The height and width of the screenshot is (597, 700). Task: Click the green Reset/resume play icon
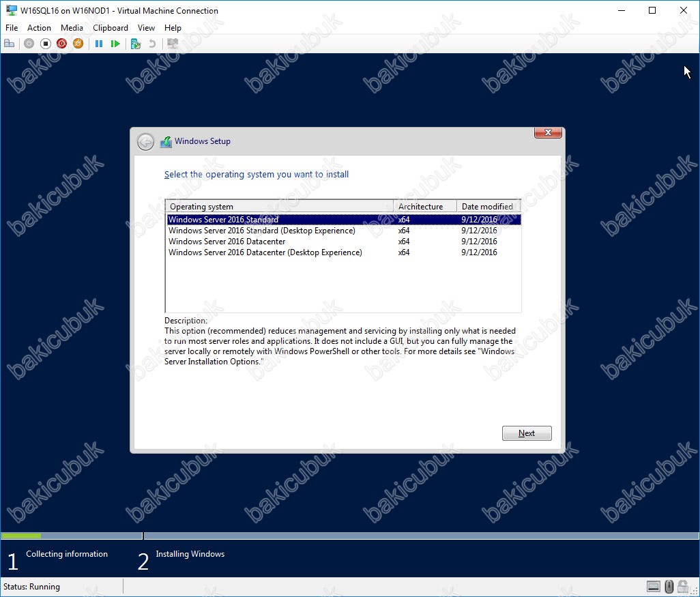coord(115,43)
